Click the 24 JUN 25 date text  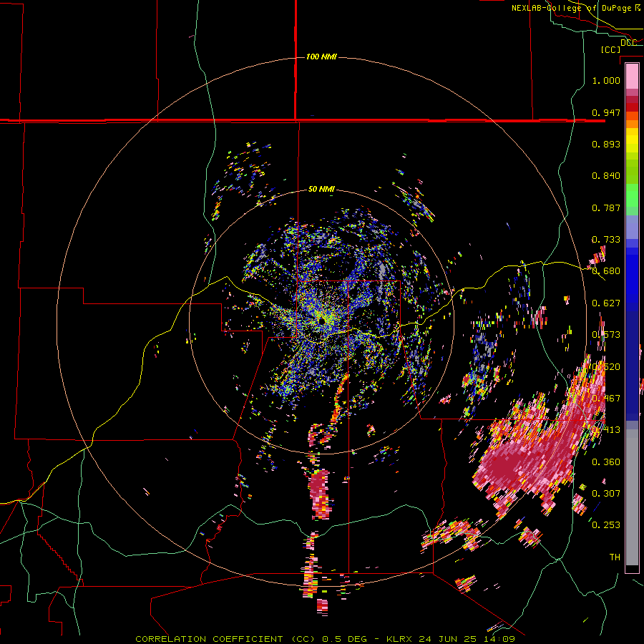tap(448, 639)
